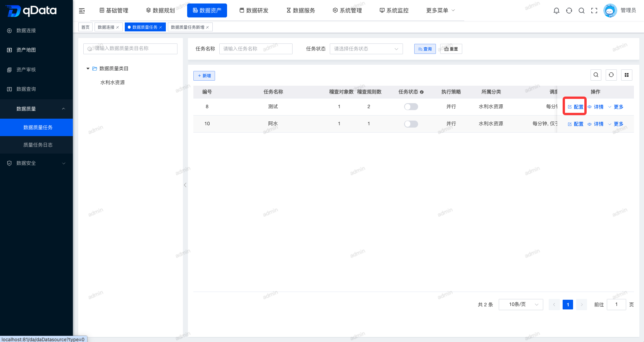Viewport: 644px width, 342px height.
Task: Select 质量任务日志 in the sidebar
Action: coord(36,145)
